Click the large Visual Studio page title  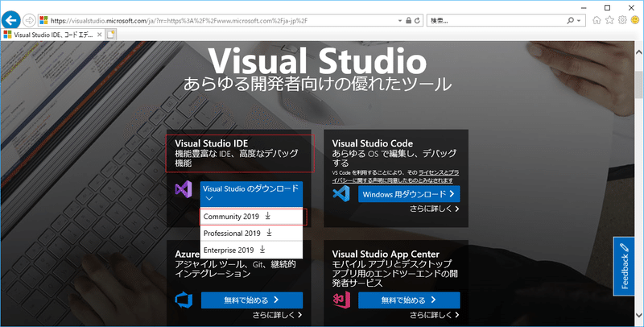point(317,62)
